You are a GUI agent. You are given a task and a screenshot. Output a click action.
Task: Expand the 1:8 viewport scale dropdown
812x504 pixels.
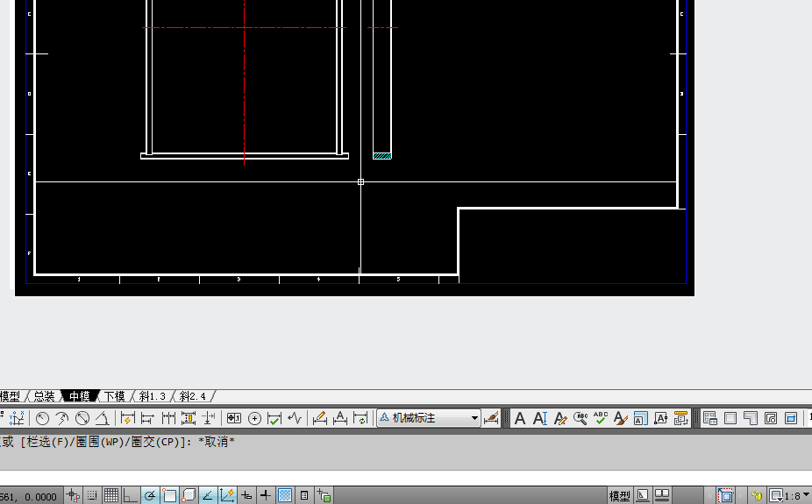coord(806,496)
